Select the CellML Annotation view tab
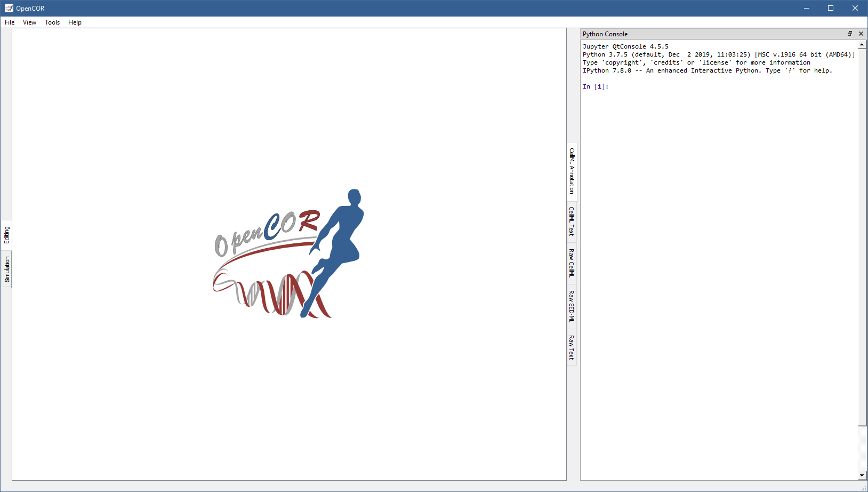Screen dimensions: 868x492 click(572, 171)
